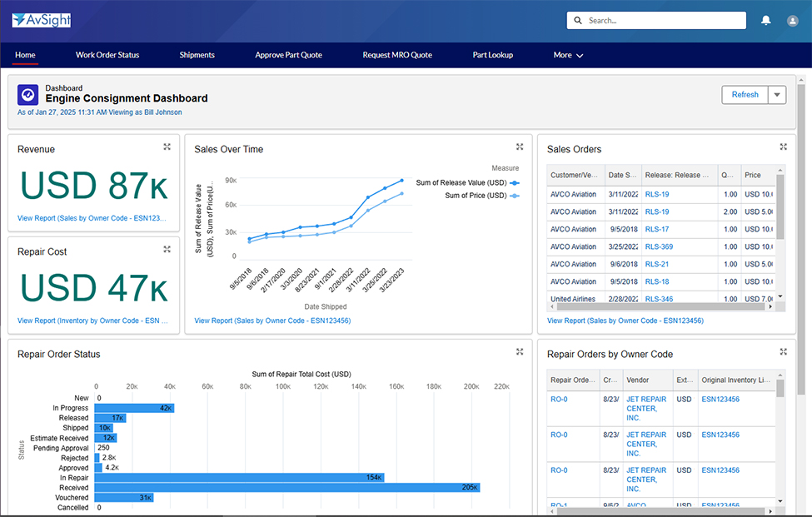Expand the Repair Orders by Owner Code table
The width and height of the screenshot is (812, 517).
coord(783,351)
